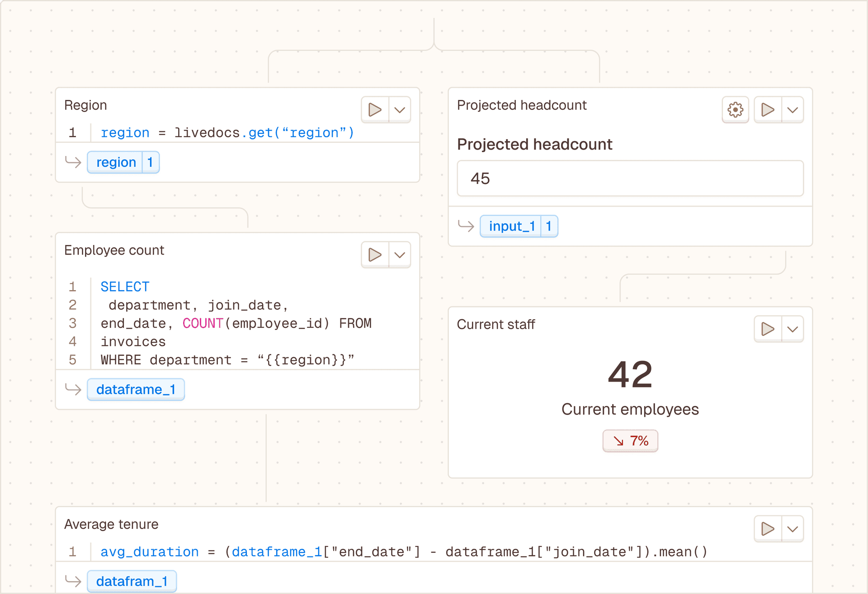Run the Average tenure cell
This screenshot has height=594, width=868.
click(768, 529)
